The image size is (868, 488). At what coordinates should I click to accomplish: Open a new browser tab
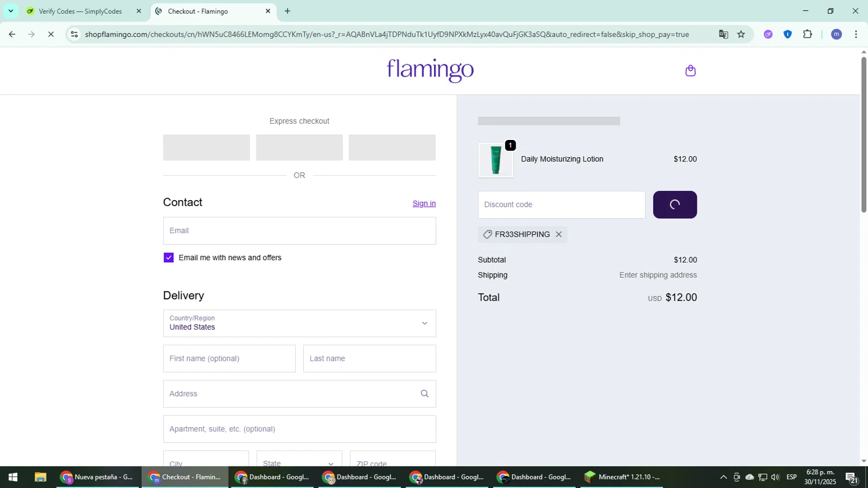[288, 11]
